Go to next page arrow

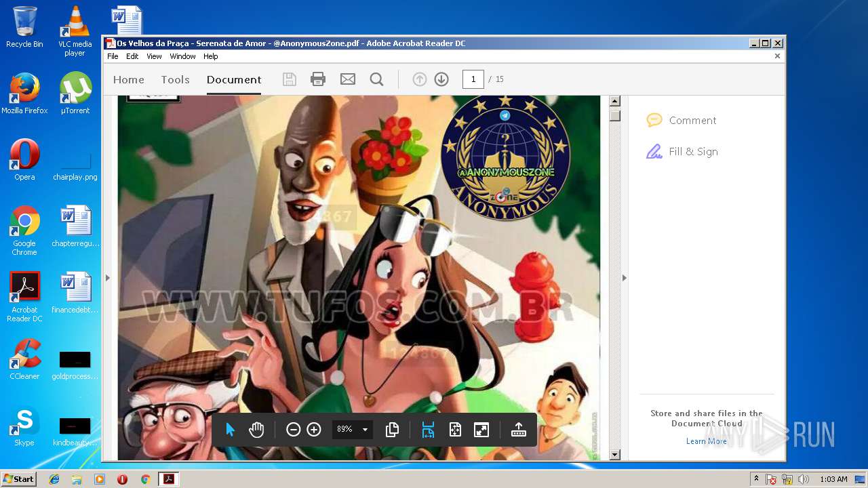[441, 79]
